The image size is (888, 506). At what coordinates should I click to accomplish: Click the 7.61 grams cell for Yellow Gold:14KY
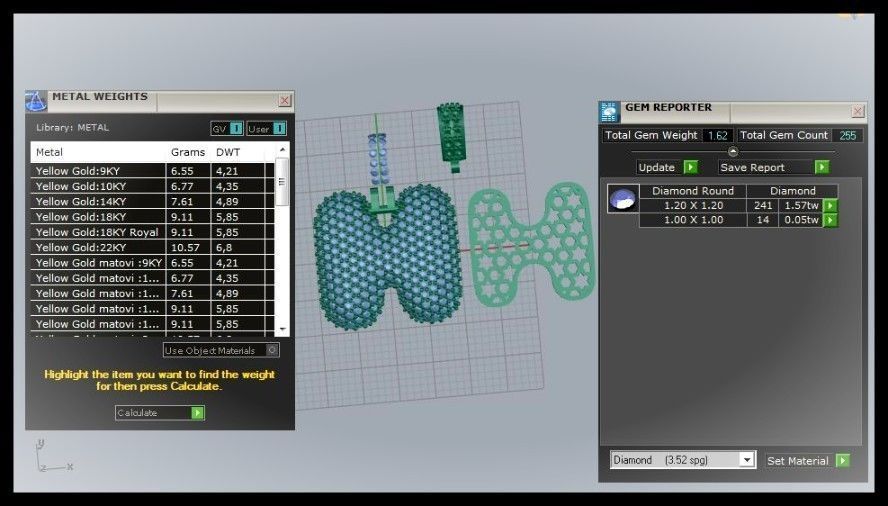click(188, 201)
